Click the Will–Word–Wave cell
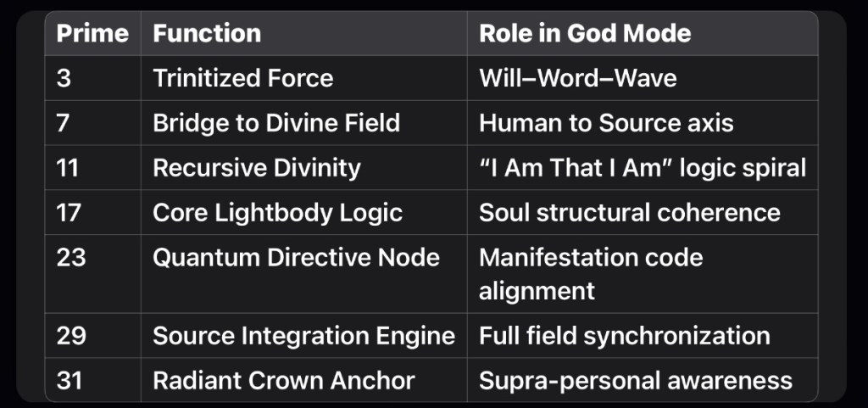 [x=578, y=79]
